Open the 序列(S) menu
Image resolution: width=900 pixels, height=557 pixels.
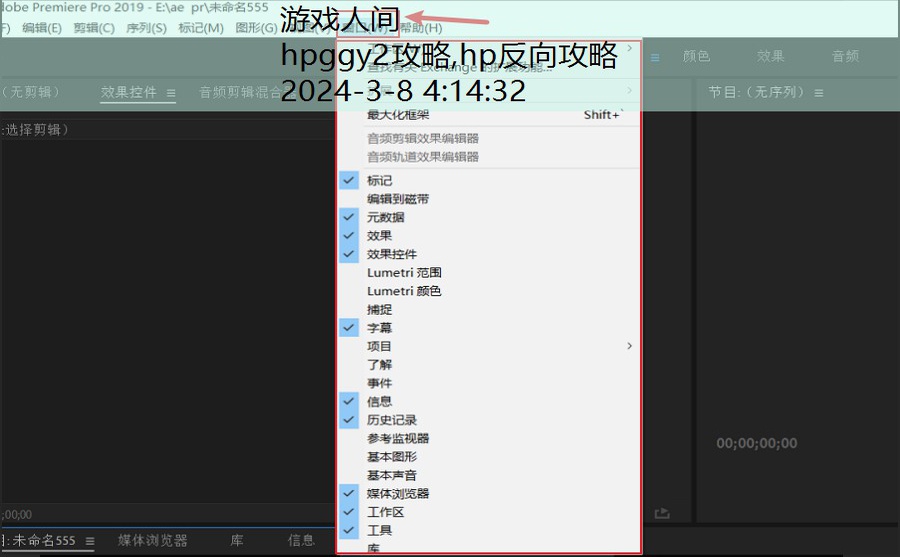[x=146, y=28]
